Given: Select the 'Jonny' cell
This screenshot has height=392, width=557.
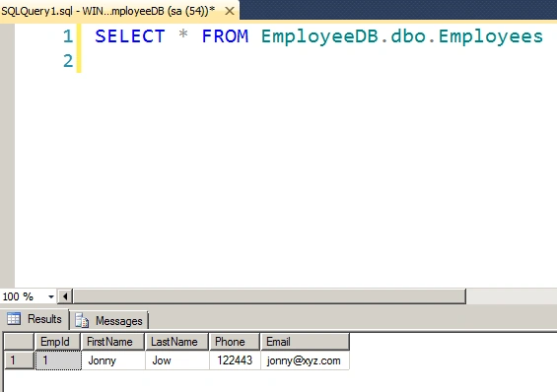Looking at the screenshot, I should (x=113, y=360).
